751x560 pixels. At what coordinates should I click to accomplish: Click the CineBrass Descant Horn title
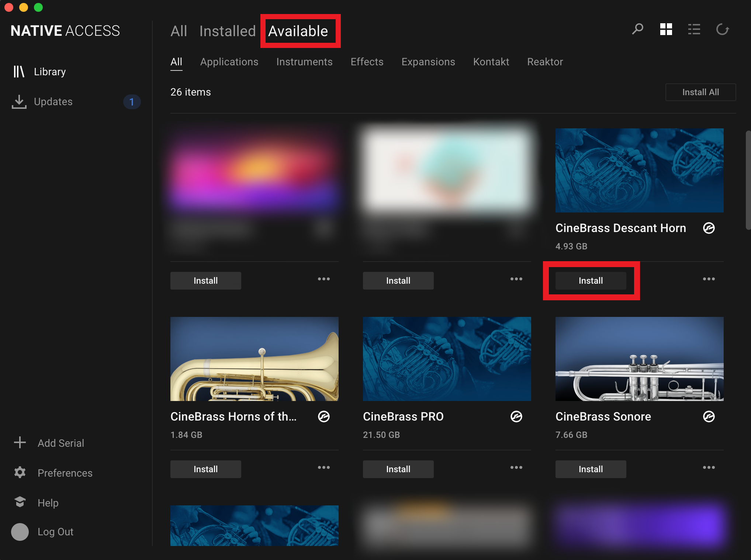click(x=620, y=228)
